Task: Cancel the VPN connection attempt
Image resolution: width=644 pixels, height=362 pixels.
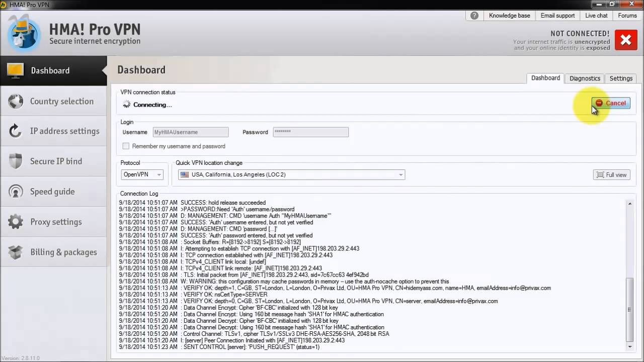Action: pos(611,103)
